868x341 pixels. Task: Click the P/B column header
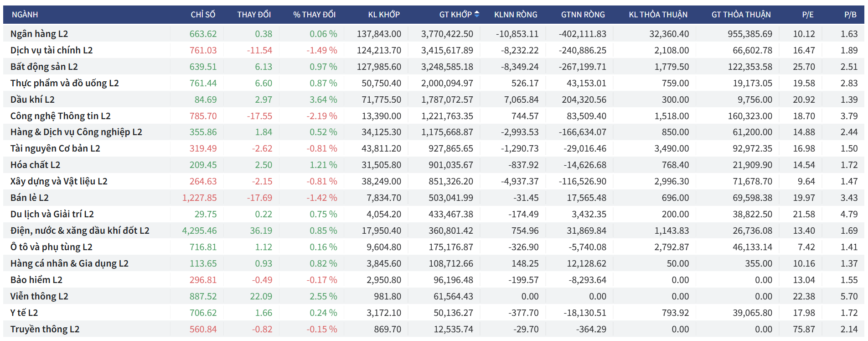pyautogui.click(x=850, y=15)
